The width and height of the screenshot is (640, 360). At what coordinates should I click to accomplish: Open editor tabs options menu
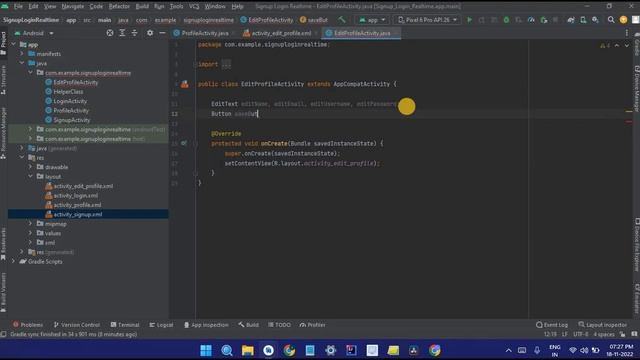click(x=627, y=33)
